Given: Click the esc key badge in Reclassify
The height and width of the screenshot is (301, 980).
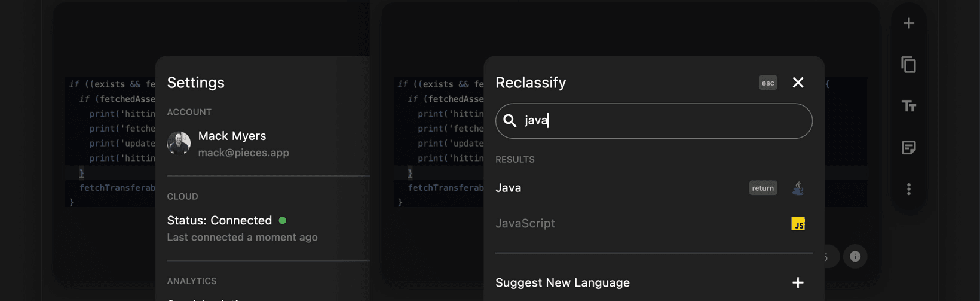Looking at the screenshot, I should [x=768, y=83].
